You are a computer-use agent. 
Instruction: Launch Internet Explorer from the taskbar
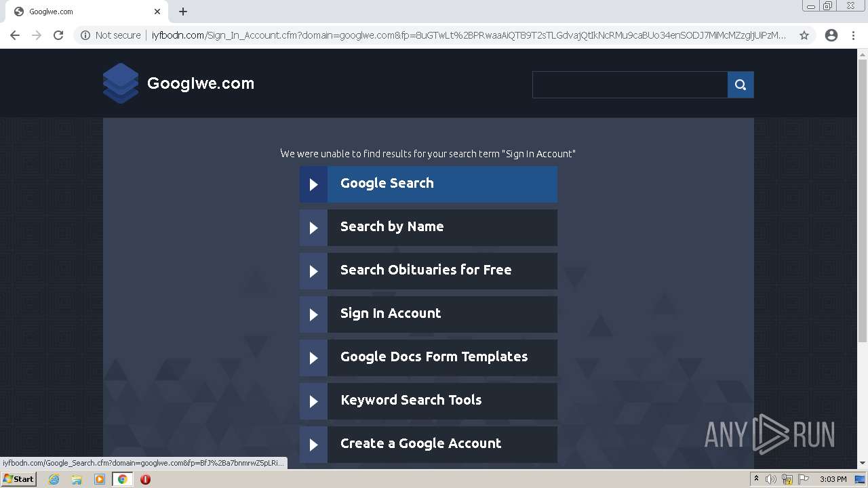pyautogui.click(x=54, y=479)
